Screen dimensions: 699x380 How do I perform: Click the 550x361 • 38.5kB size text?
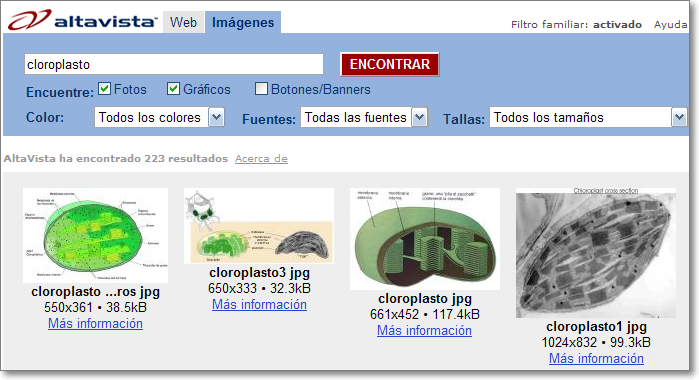pyautogui.click(x=95, y=307)
